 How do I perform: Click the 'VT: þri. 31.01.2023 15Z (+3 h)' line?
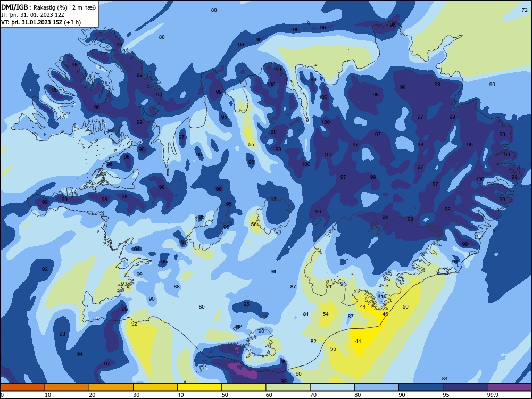(41, 22)
